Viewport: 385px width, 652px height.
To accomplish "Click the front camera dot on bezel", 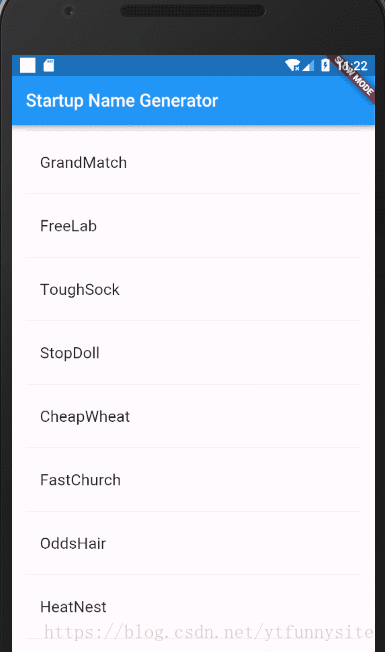I will [x=69, y=11].
